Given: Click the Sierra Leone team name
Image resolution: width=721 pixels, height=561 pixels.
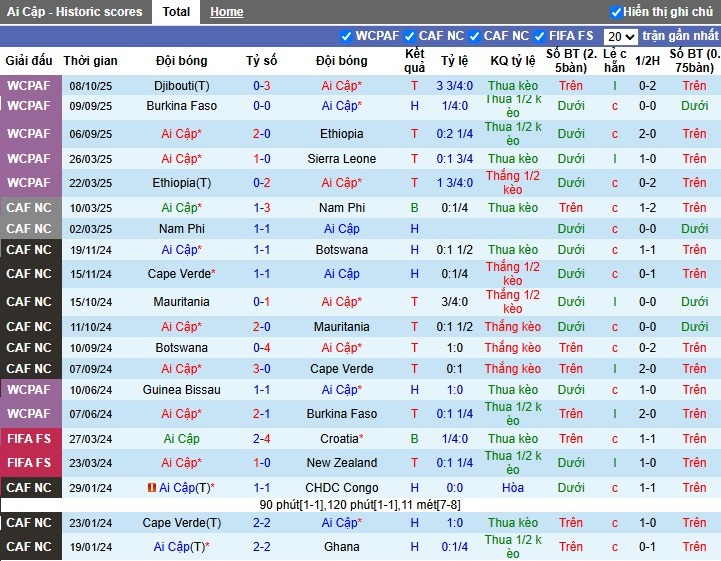Looking at the screenshot, I should [x=342, y=159].
